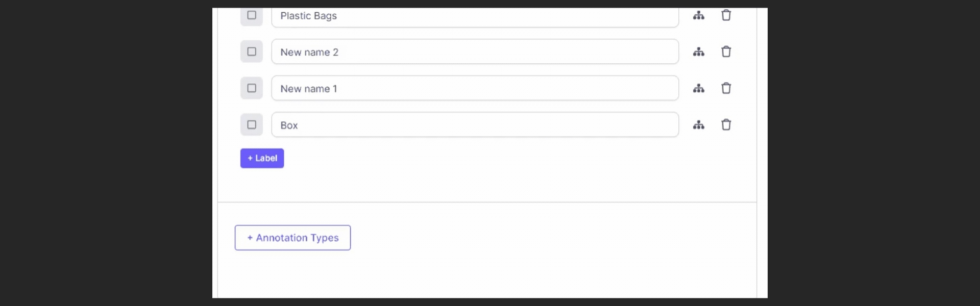Click into the New name 1 field
The width and height of the screenshot is (980, 306).
(x=475, y=88)
